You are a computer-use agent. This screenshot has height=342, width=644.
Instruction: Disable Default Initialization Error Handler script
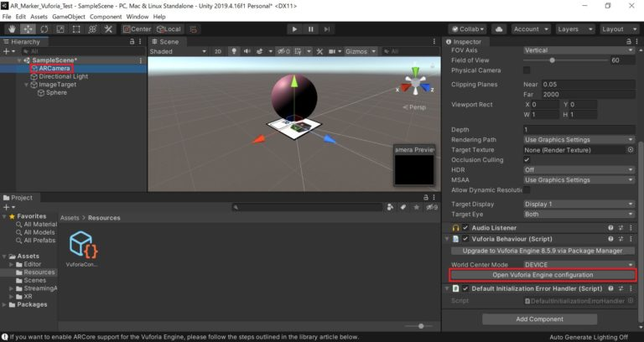[465, 288]
